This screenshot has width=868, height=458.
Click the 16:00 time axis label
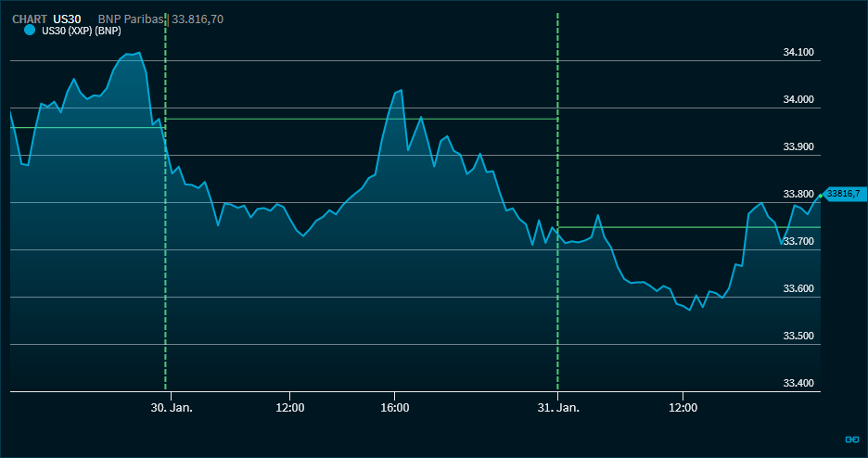click(395, 408)
